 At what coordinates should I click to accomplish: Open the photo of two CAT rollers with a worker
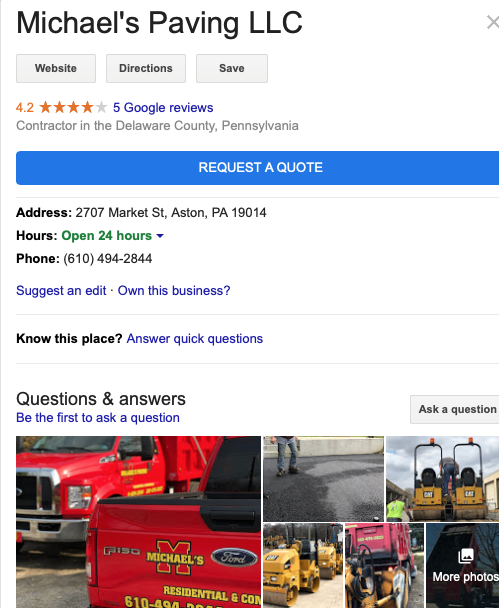pyautogui.click(x=442, y=478)
